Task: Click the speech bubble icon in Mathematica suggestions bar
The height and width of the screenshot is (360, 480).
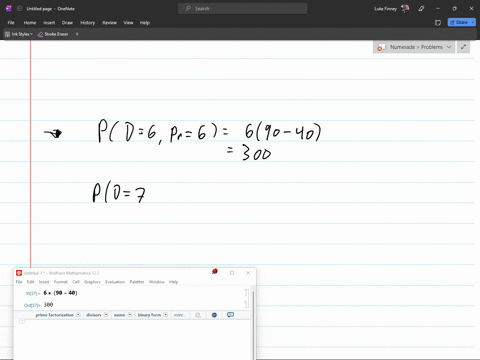Action: point(230,315)
